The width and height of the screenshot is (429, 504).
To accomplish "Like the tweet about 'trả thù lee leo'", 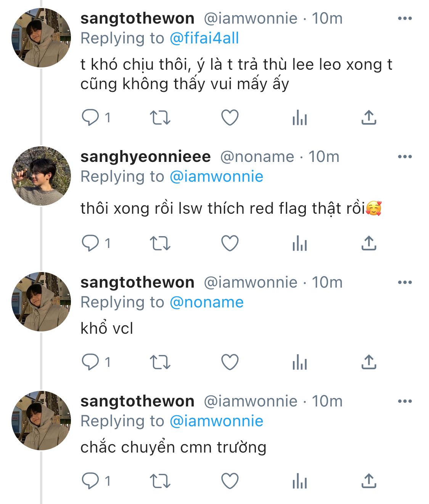I will 230,118.
